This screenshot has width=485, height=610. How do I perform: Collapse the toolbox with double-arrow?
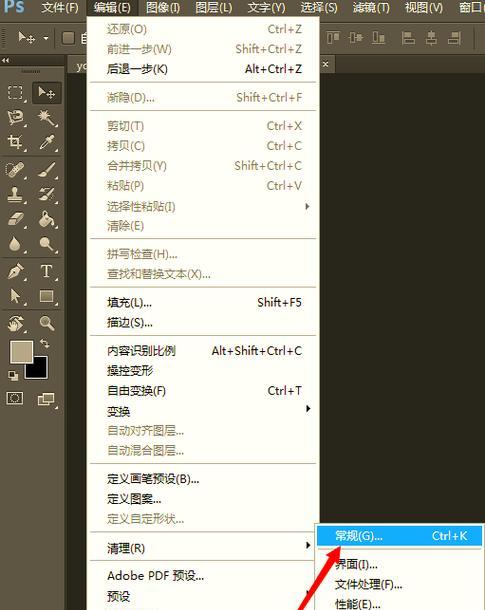pyautogui.click(x=5, y=60)
